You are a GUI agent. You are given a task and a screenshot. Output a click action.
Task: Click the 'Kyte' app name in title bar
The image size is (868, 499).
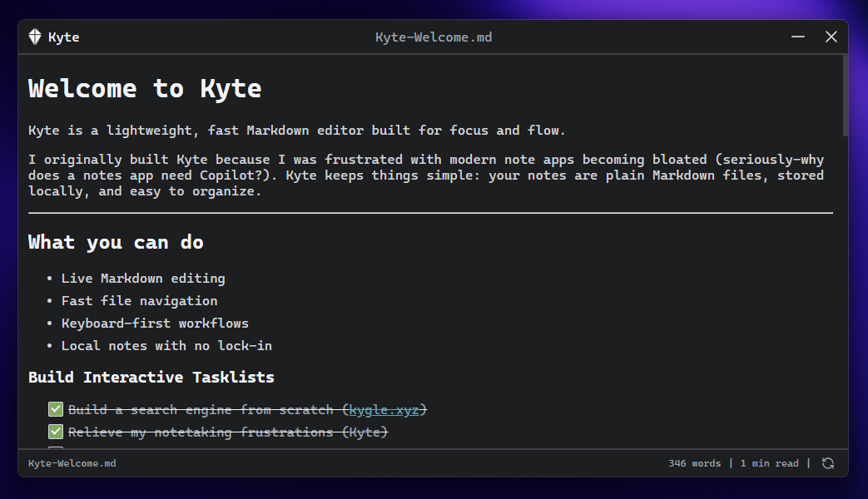63,37
